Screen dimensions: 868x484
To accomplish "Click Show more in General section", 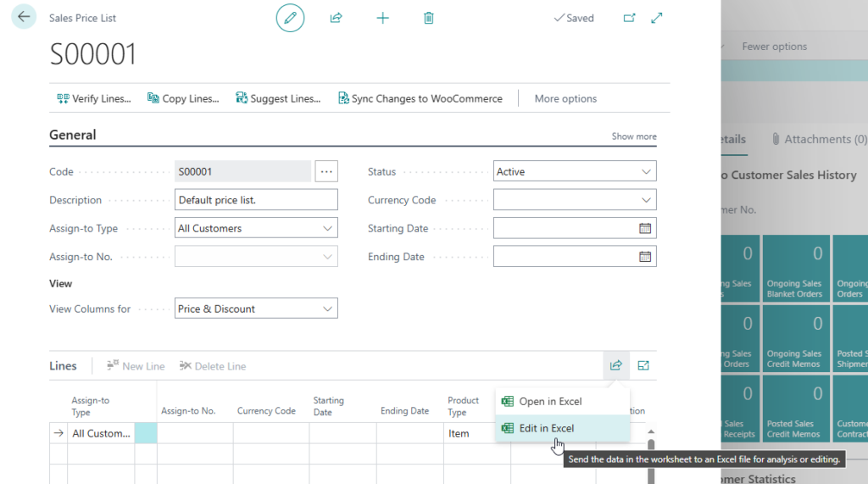I will tap(634, 136).
